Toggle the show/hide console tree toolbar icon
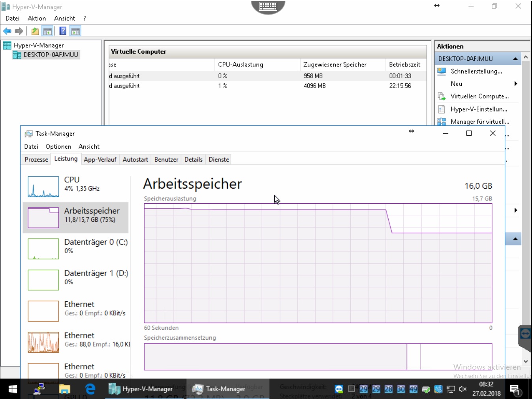This screenshot has height=399, width=532. [47, 31]
